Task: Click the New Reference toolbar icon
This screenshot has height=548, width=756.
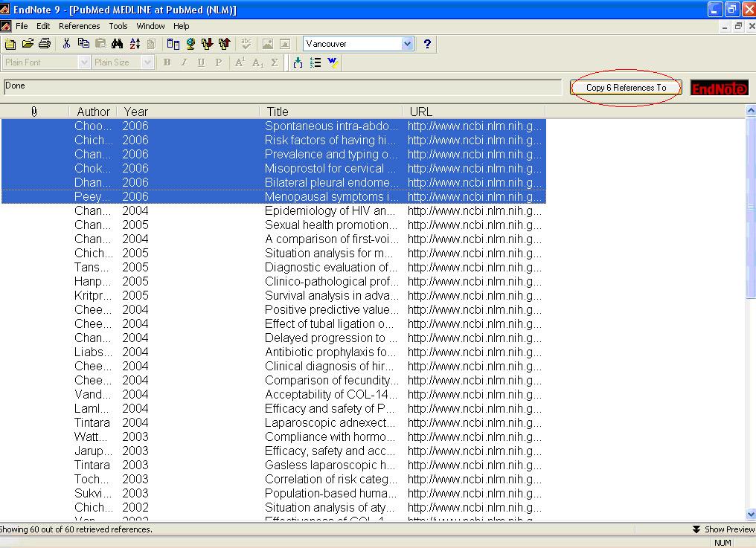Action: click(x=10, y=44)
